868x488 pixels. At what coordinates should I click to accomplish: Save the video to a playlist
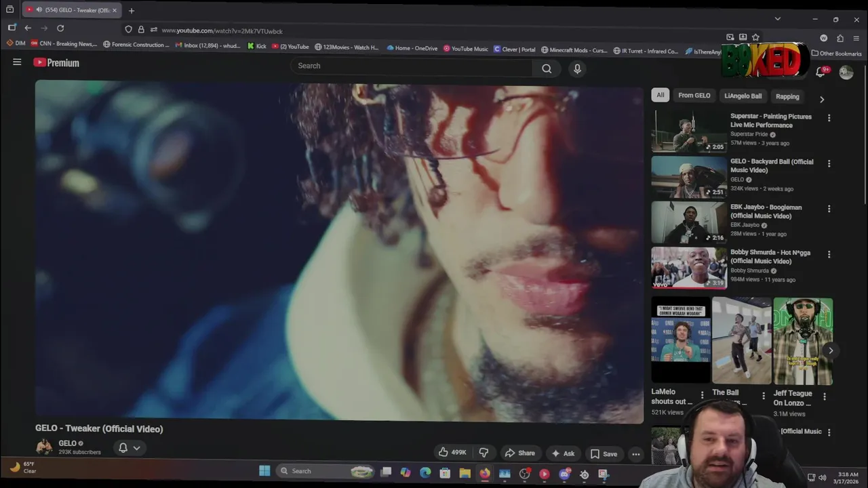[604, 453]
